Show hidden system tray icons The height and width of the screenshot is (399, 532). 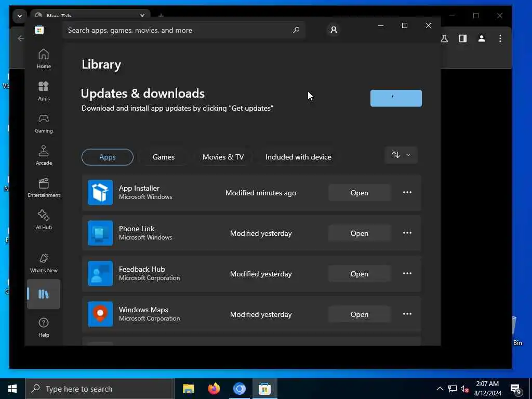point(440,389)
